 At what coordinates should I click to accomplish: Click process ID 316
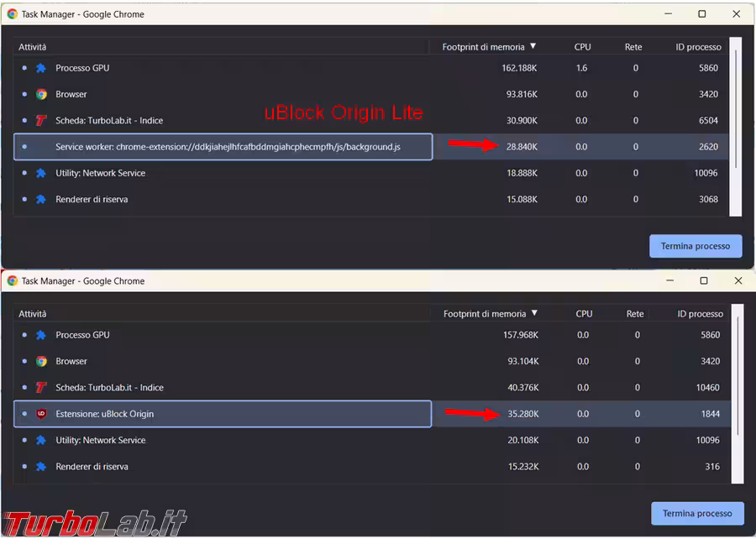712,466
